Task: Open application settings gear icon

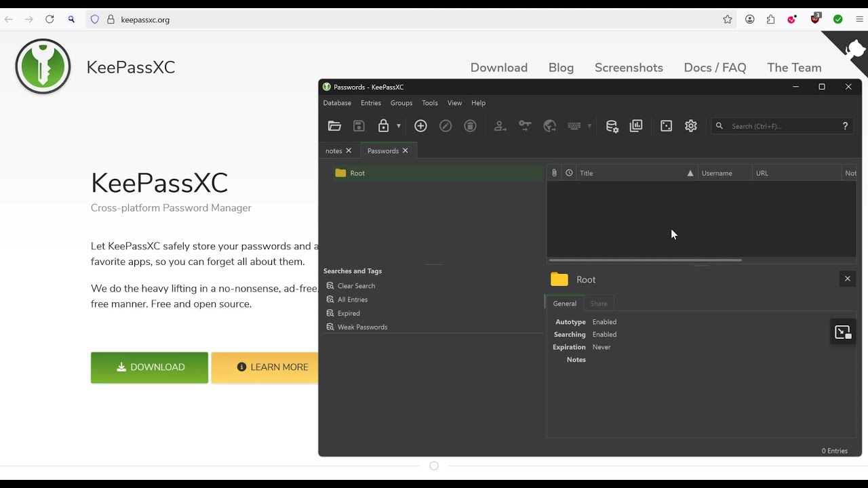Action: pyautogui.click(x=691, y=126)
